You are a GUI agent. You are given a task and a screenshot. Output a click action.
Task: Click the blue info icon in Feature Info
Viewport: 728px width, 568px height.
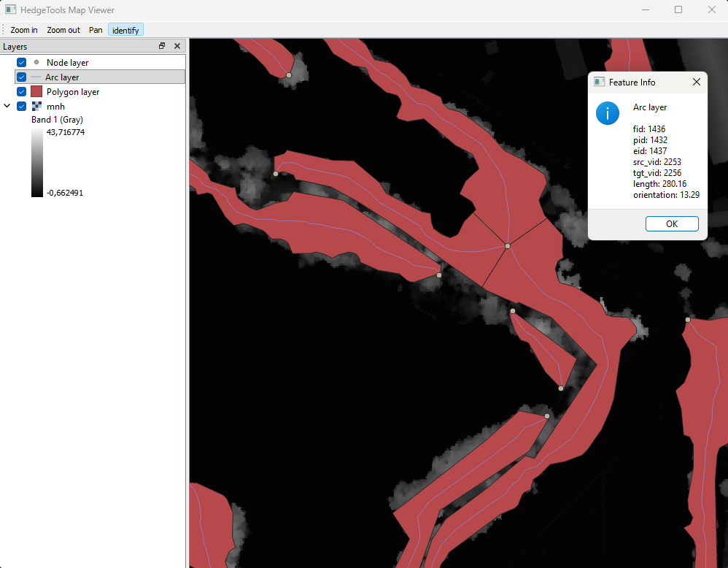[608, 113]
